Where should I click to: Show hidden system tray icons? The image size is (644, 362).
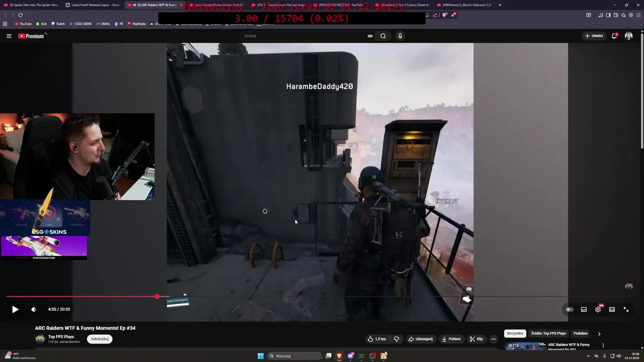[x=588, y=356]
